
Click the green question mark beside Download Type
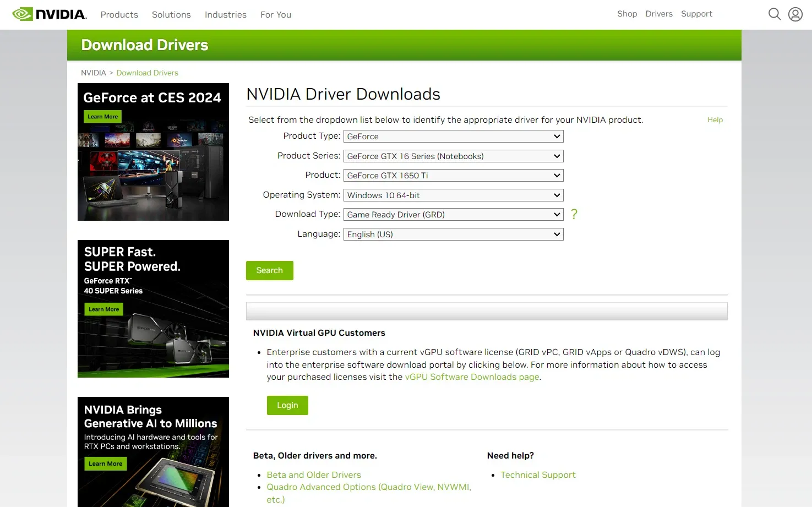[x=574, y=214]
